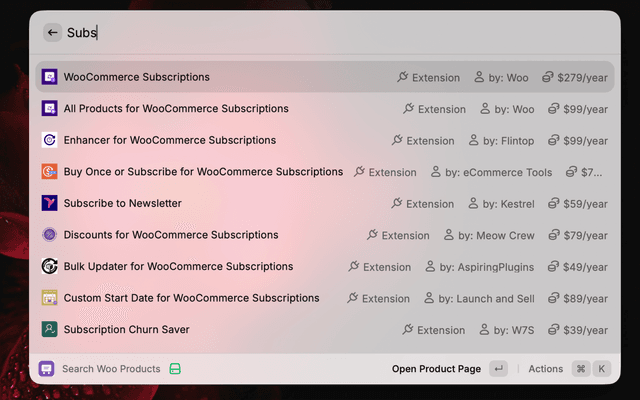Click the Discounts for WooCommerce Subscriptions icon
Screen dimensions: 640x400
[49, 235]
